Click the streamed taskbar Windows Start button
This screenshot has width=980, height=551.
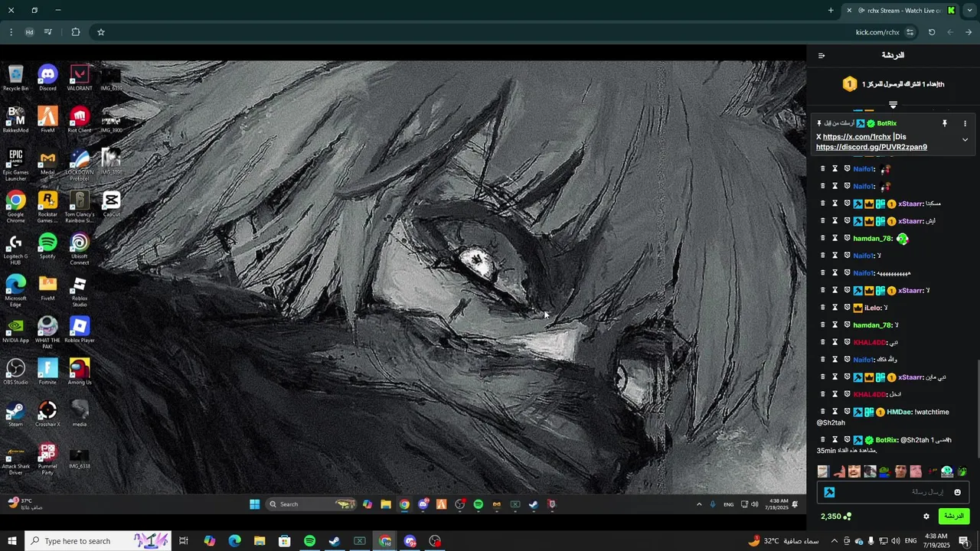pyautogui.click(x=254, y=504)
